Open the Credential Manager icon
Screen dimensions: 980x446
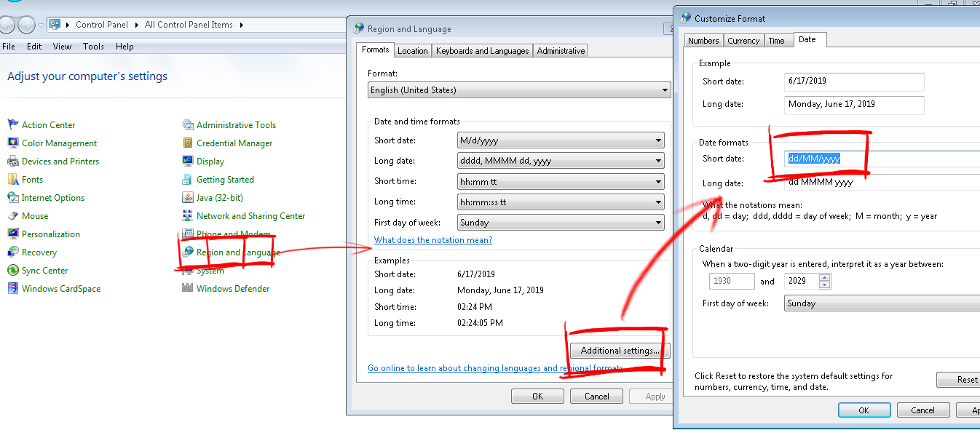(x=188, y=143)
